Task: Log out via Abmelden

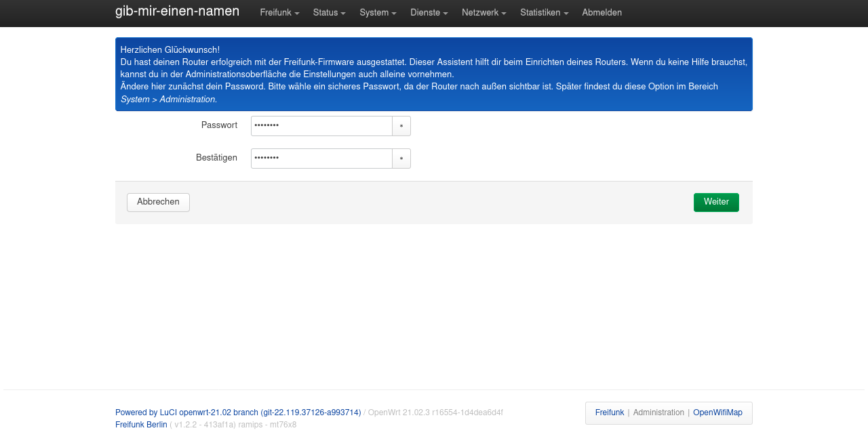Action: pos(601,13)
